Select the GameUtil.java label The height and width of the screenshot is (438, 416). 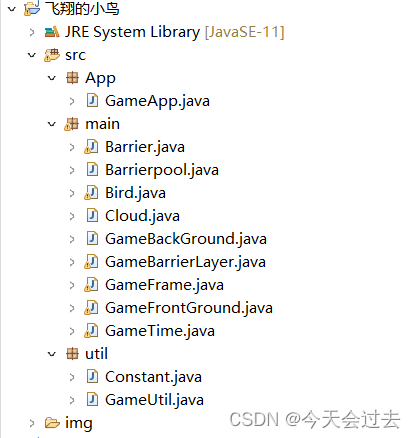(154, 400)
